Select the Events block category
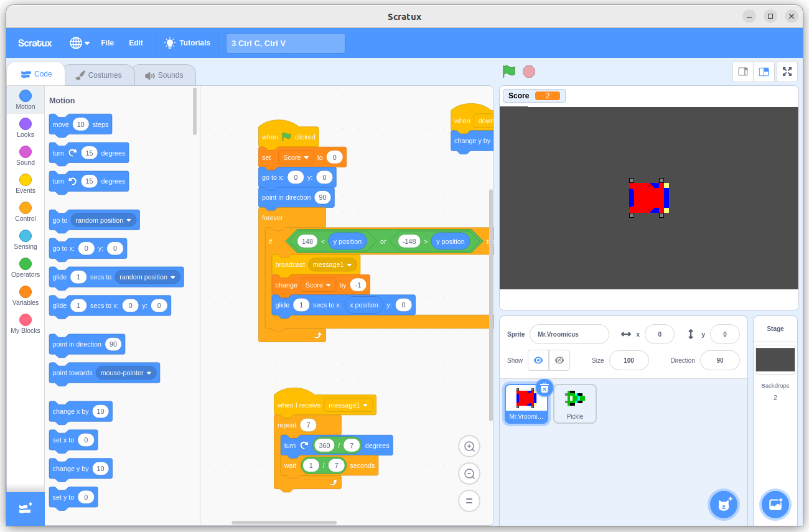 [x=26, y=184]
